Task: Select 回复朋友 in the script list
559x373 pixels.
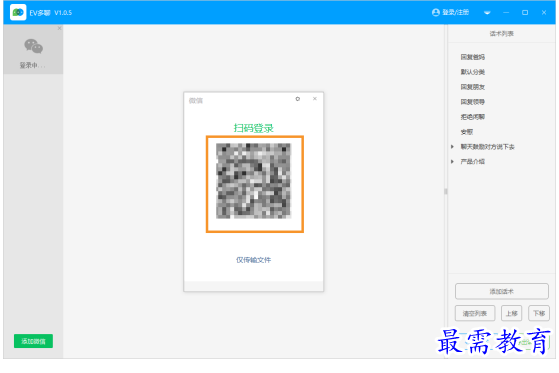Action: pos(472,87)
